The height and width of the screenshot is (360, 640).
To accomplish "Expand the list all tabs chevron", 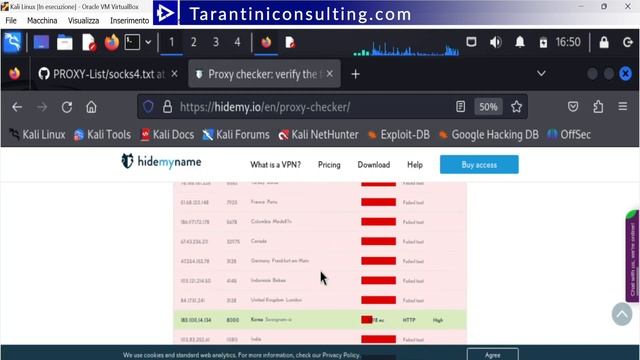I will (x=541, y=74).
